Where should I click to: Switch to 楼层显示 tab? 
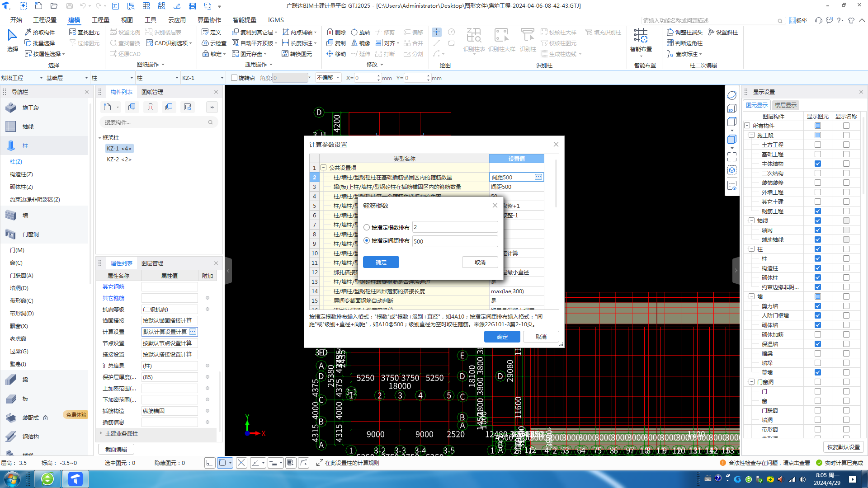coord(785,105)
